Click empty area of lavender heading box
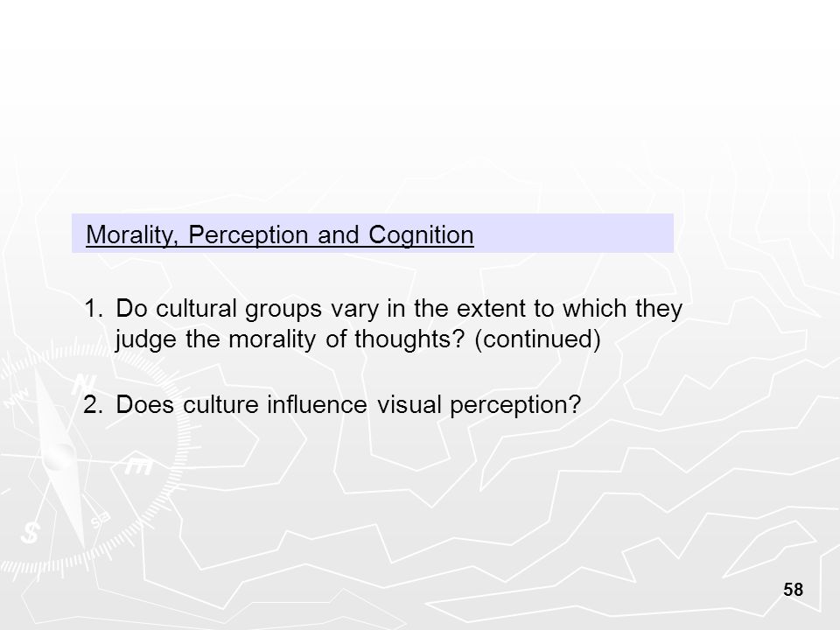The height and width of the screenshot is (630, 840). 573,233
